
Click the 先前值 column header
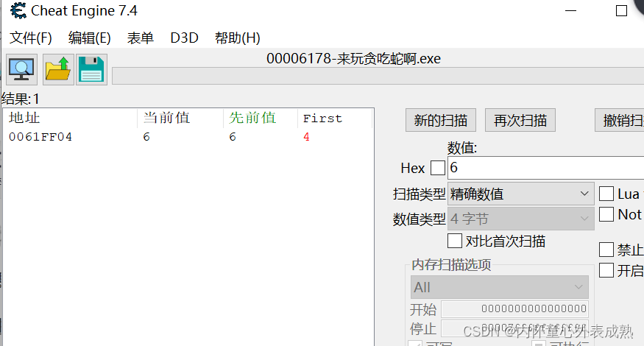260,119
